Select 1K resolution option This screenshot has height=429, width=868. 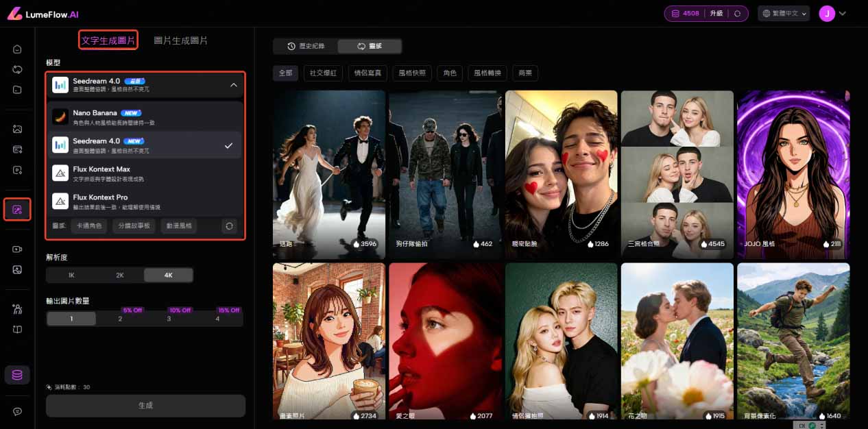click(x=71, y=275)
